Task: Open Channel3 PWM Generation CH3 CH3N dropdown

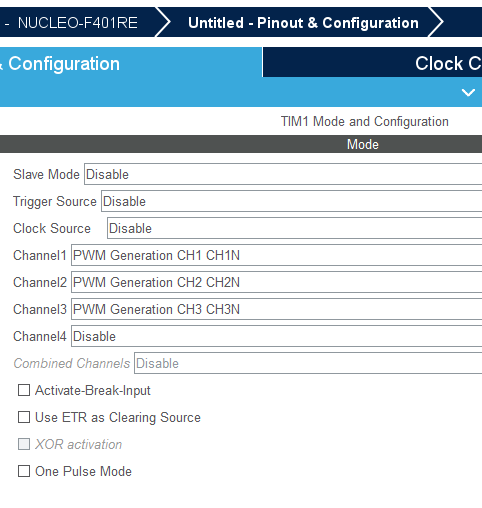Action: pyautogui.click(x=277, y=309)
